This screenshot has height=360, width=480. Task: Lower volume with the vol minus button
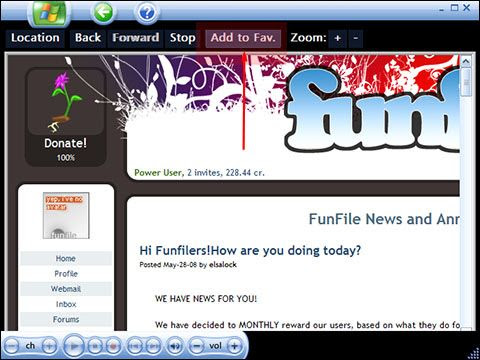(x=197, y=346)
